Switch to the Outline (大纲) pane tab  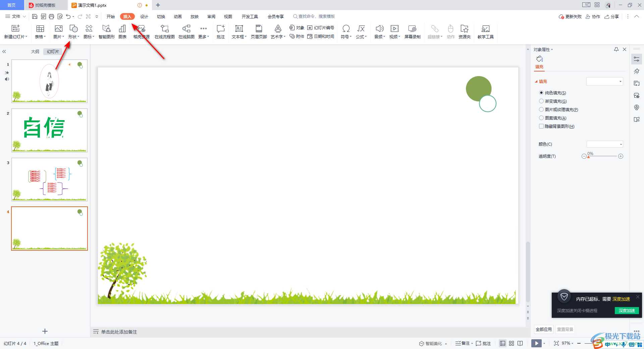tap(35, 51)
